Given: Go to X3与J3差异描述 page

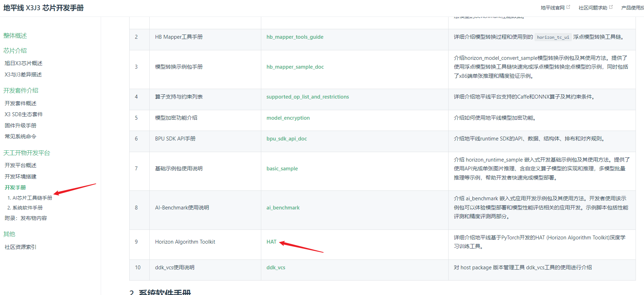Looking at the screenshot, I should point(23,75).
